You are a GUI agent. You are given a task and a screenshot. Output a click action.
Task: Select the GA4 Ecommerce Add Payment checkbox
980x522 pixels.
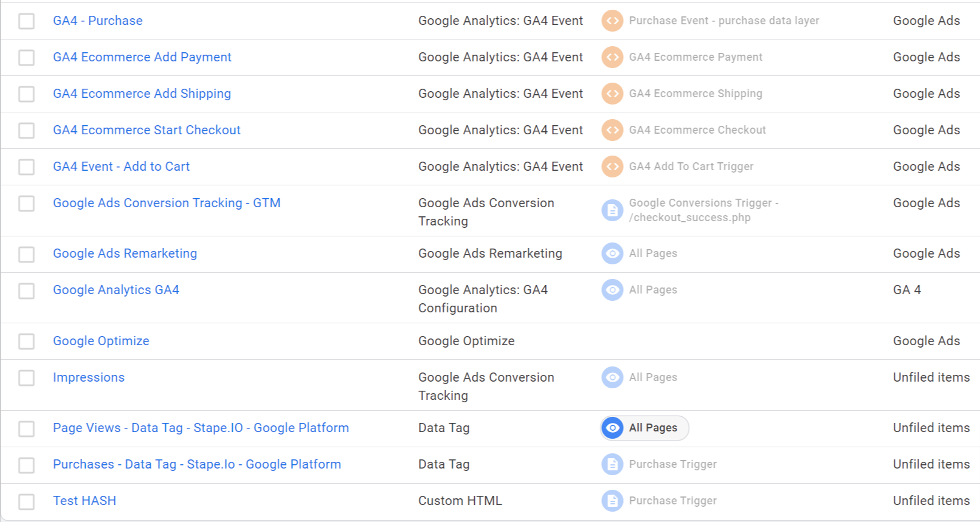(x=26, y=58)
